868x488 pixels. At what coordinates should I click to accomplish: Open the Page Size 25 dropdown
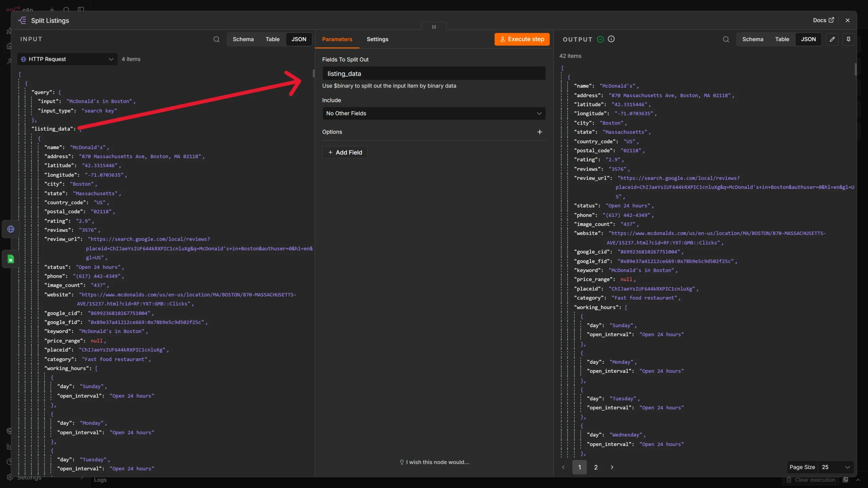click(x=836, y=467)
